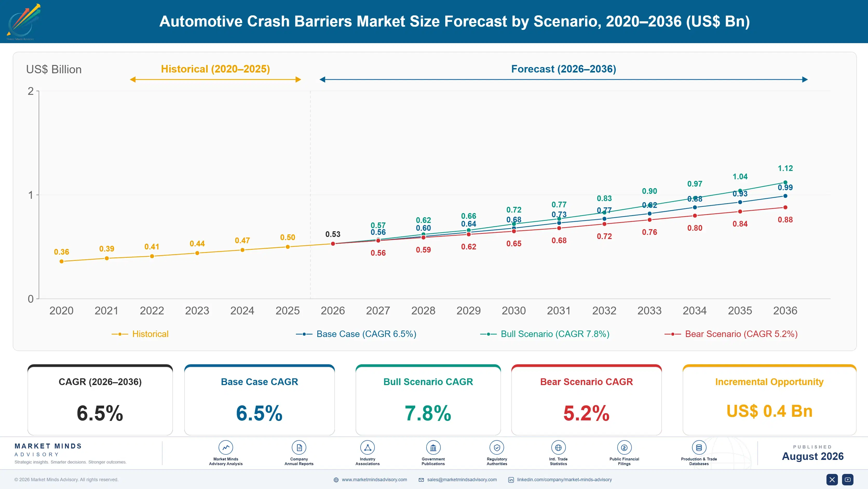The width and height of the screenshot is (868, 489).
Task: Click the 2035 Bull scenario point 1.04
Action: [x=740, y=190]
